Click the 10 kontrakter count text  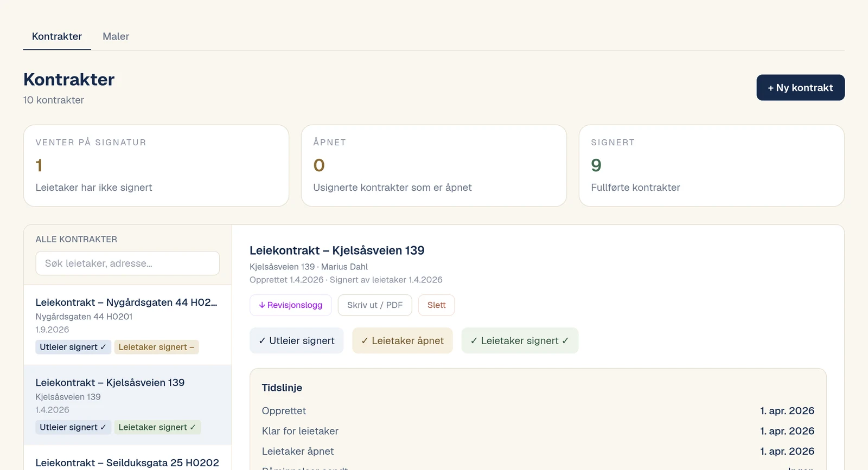[x=54, y=100]
